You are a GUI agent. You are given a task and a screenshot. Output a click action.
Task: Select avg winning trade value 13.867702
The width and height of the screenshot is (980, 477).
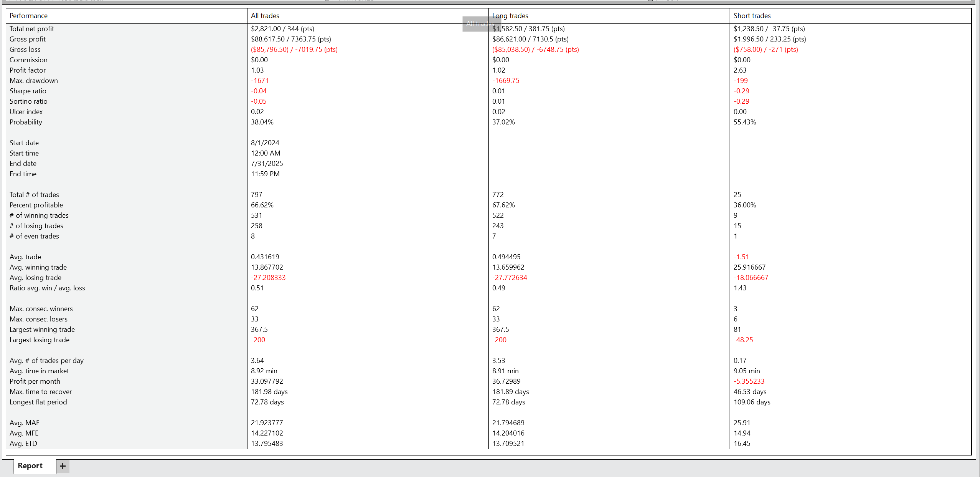(267, 267)
